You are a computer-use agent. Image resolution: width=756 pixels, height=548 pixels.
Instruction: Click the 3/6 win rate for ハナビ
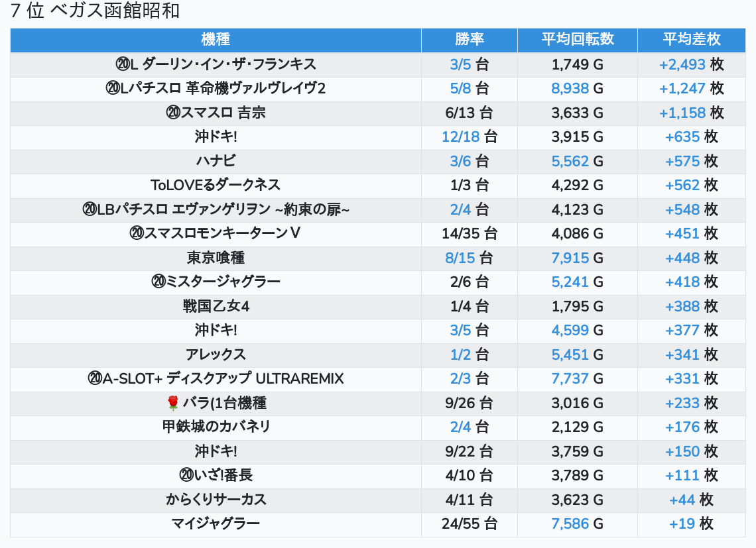coord(460,161)
